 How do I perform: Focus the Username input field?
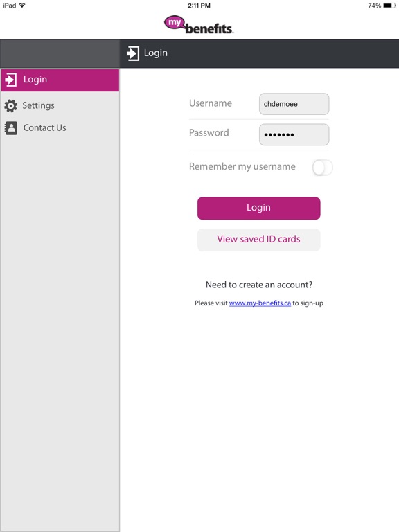(x=294, y=104)
